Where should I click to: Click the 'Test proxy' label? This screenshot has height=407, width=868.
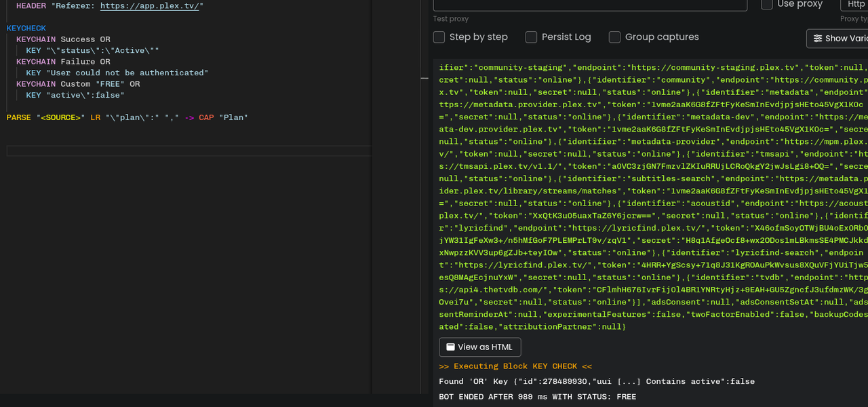click(x=451, y=19)
